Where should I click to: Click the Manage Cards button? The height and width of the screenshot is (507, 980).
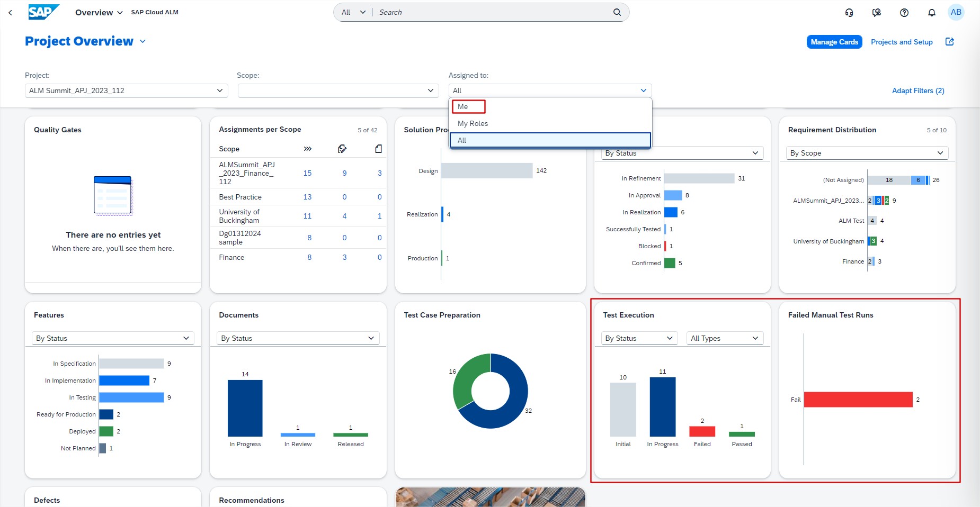click(834, 42)
